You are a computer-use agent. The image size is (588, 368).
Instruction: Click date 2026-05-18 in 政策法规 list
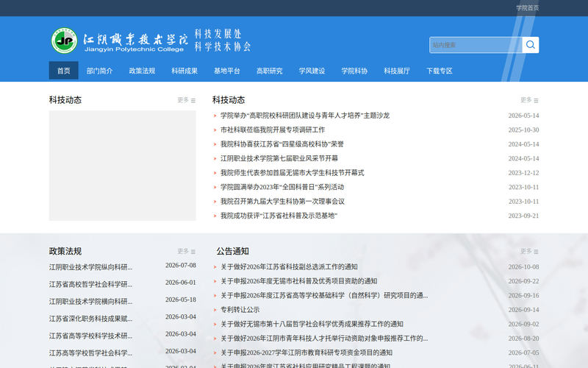coord(181,300)
